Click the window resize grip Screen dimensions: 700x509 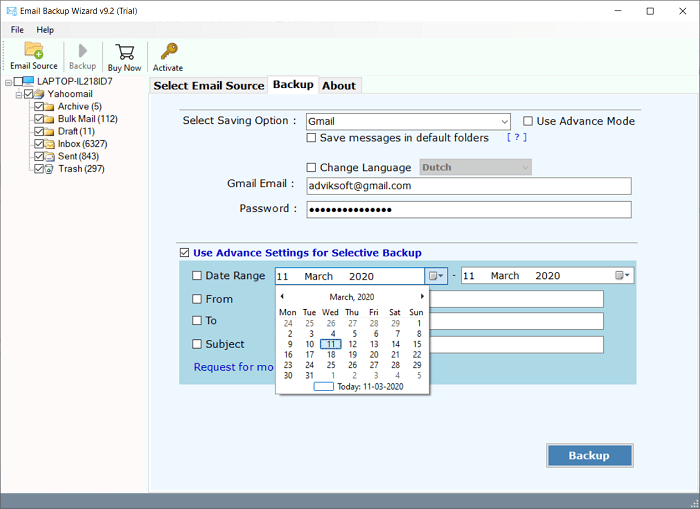tap(694, 504)
